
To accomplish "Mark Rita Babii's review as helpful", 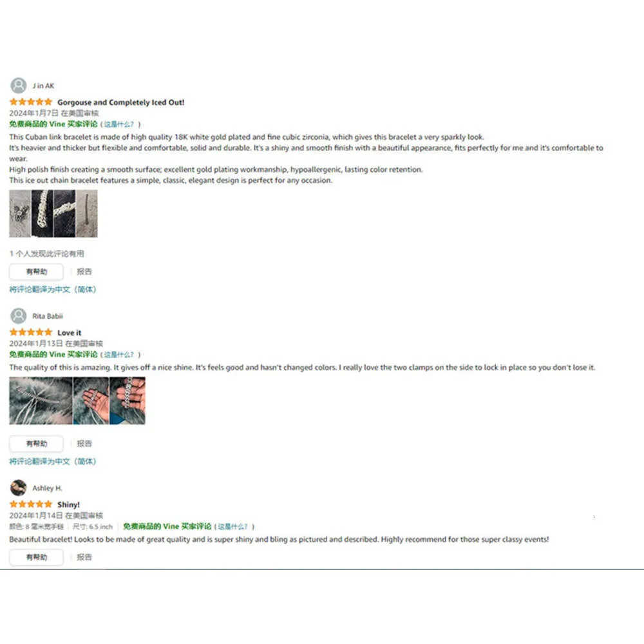I will [37, 444].
